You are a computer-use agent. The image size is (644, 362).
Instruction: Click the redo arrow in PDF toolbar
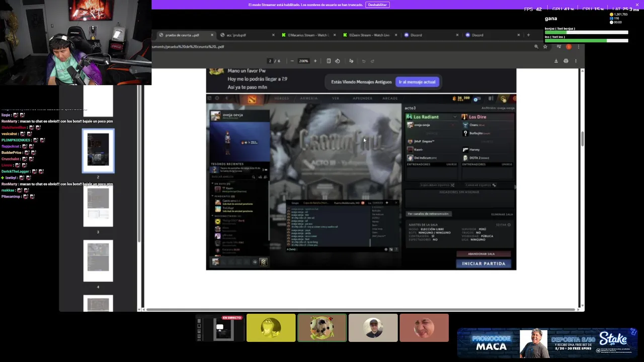(372, 61)
